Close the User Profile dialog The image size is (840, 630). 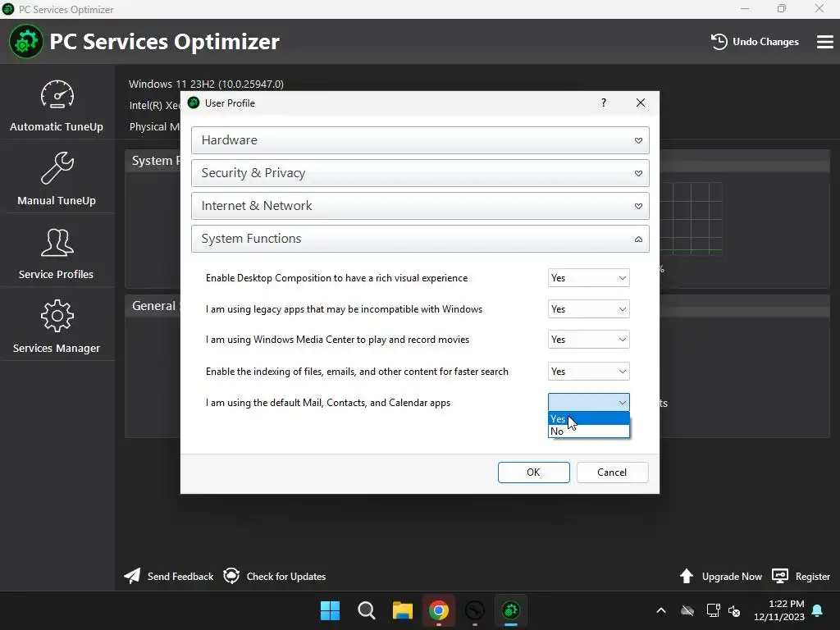click(640, 103)
